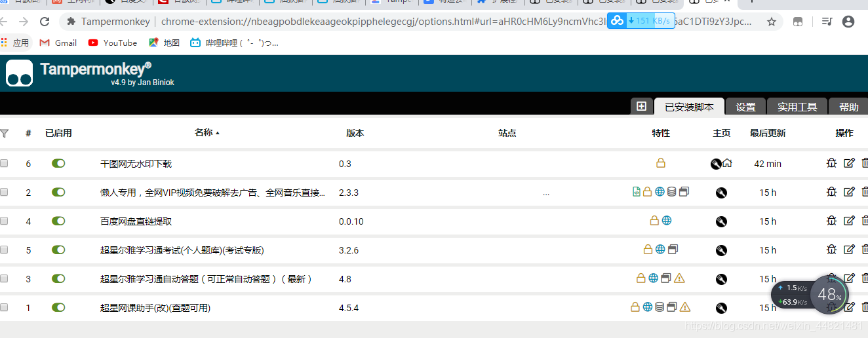Delete the 千图网无水印下载 script
Viewport: 868px width, 338px height.
(865, 164)
